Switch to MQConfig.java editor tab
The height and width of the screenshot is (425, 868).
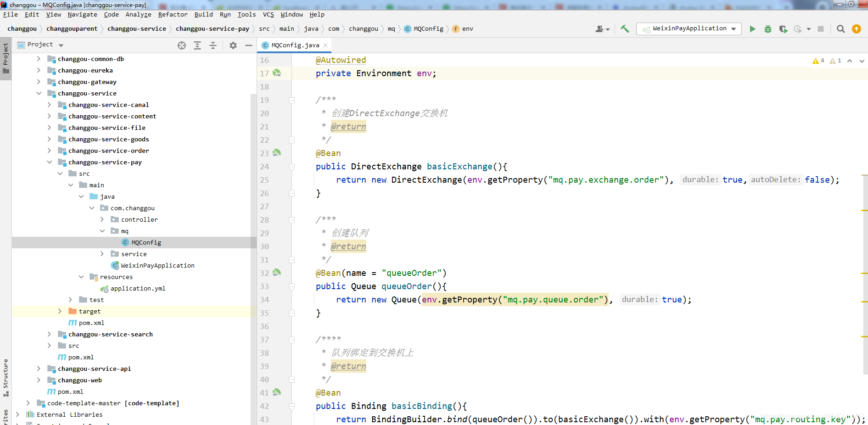(x=295, y=45)
